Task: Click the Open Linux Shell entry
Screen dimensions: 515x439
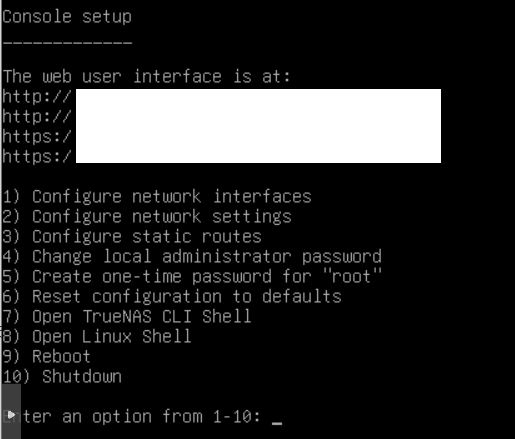Action: click(97, 336)
